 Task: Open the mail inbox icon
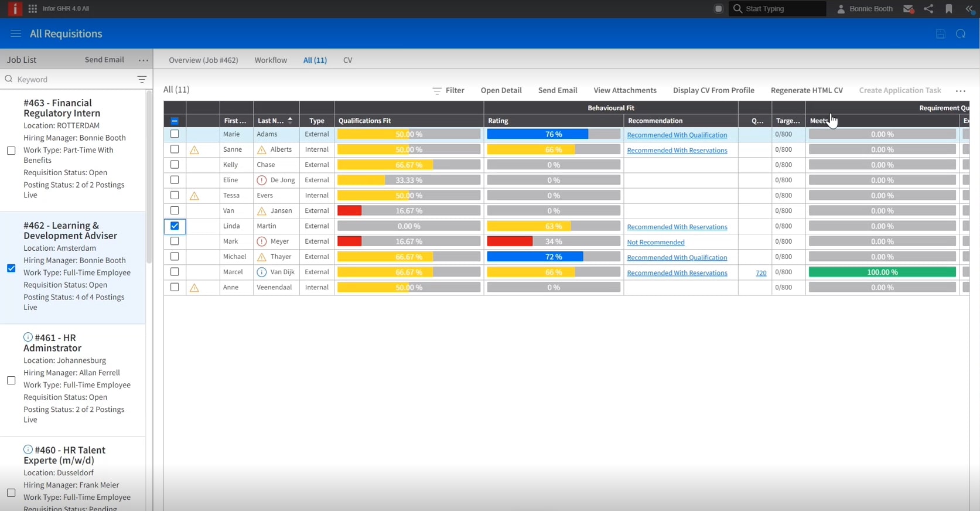pos(908,9)
